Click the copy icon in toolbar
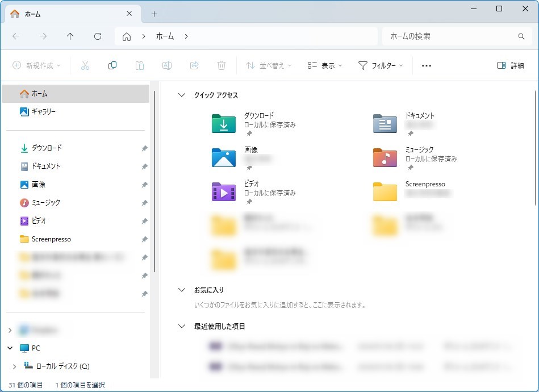 tap(112, 65)
